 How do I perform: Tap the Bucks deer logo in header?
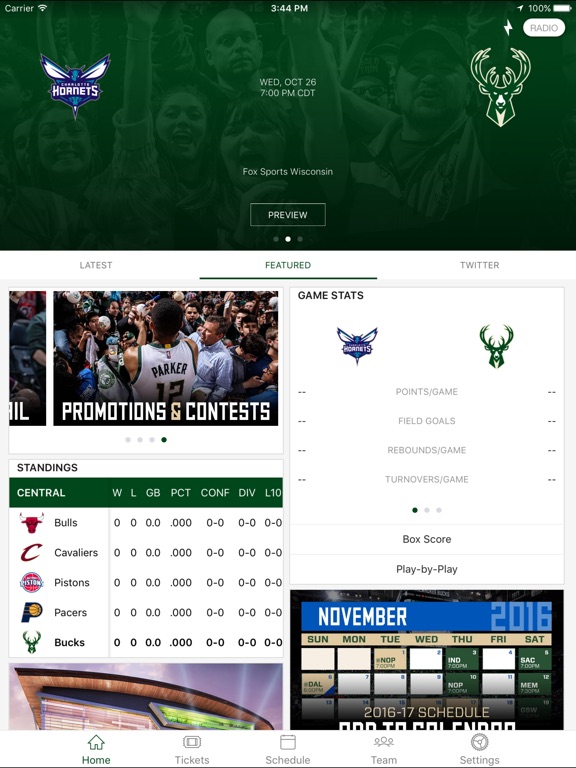click(x=500, y=87)
